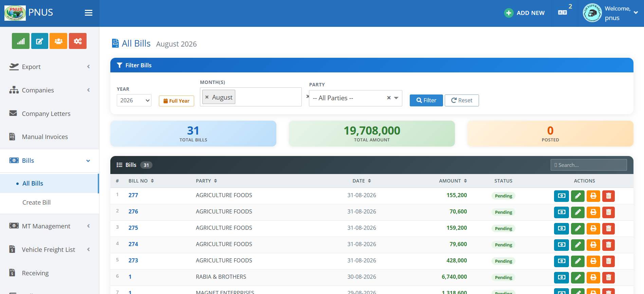Clear the All Parties selection

pos(389,98)
